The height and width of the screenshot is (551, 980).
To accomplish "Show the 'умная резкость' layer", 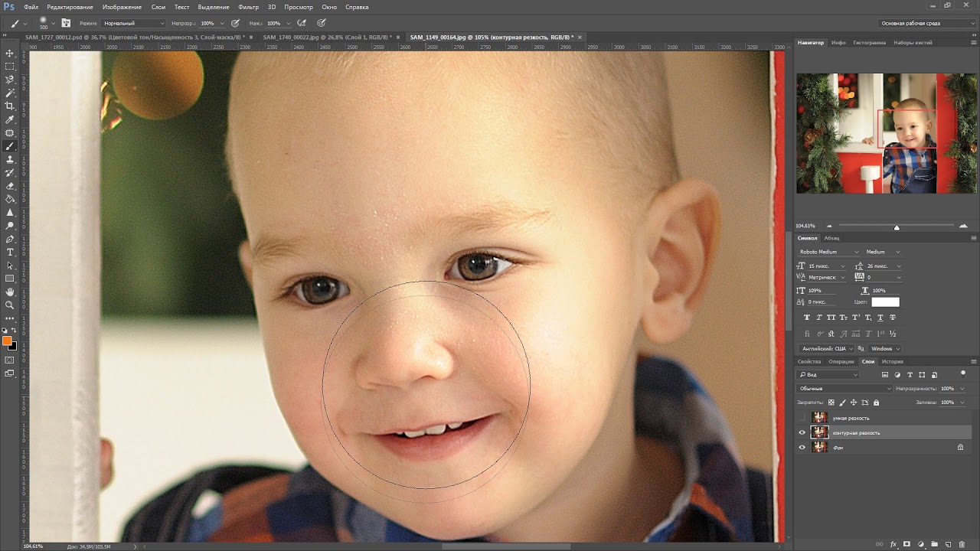I will click(802, 418).
